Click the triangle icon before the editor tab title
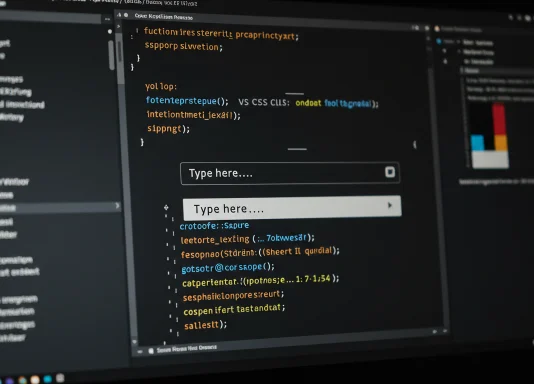This screenshot has width=534, height=384. tap(119, 15)
